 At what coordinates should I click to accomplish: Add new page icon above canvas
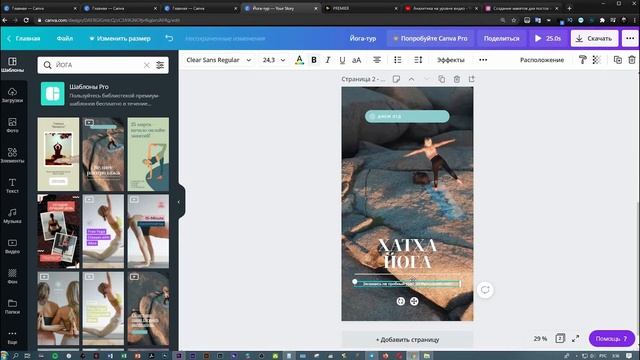471,79
